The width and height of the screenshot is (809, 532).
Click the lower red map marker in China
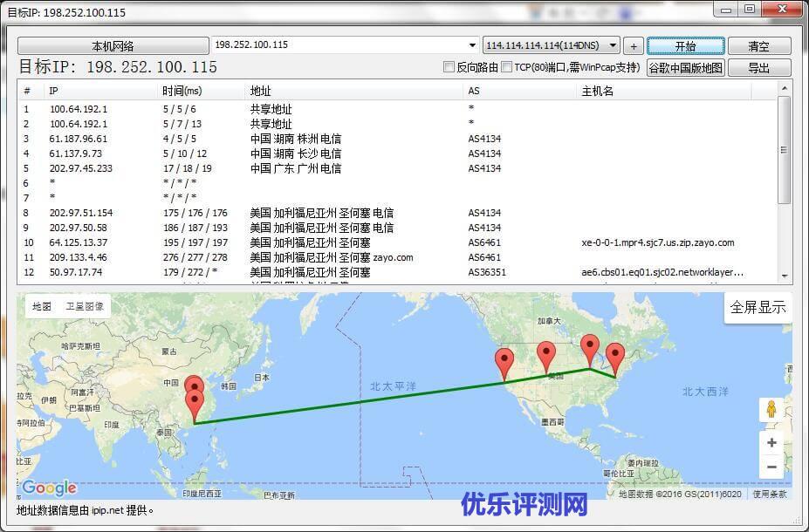coord(195,403)
